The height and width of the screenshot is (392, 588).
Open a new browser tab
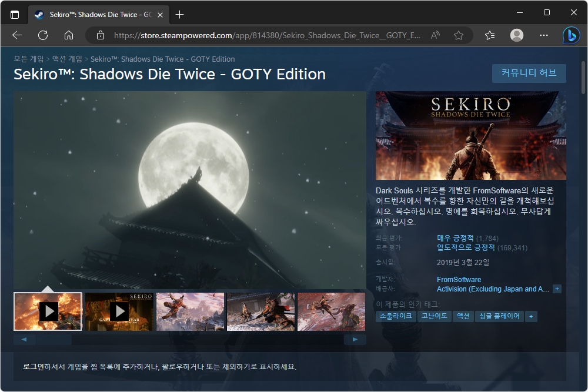click(x=179, y=15)
